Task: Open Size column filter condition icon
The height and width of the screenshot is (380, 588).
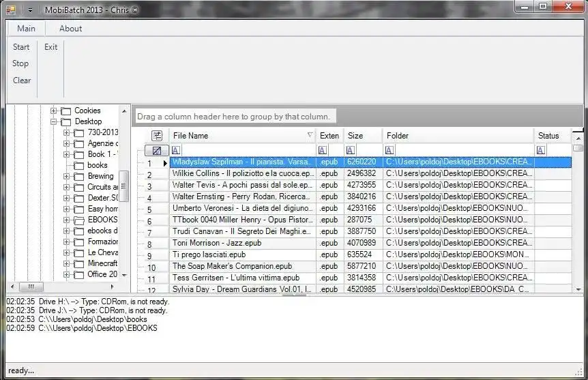Action: click(350, 150)
